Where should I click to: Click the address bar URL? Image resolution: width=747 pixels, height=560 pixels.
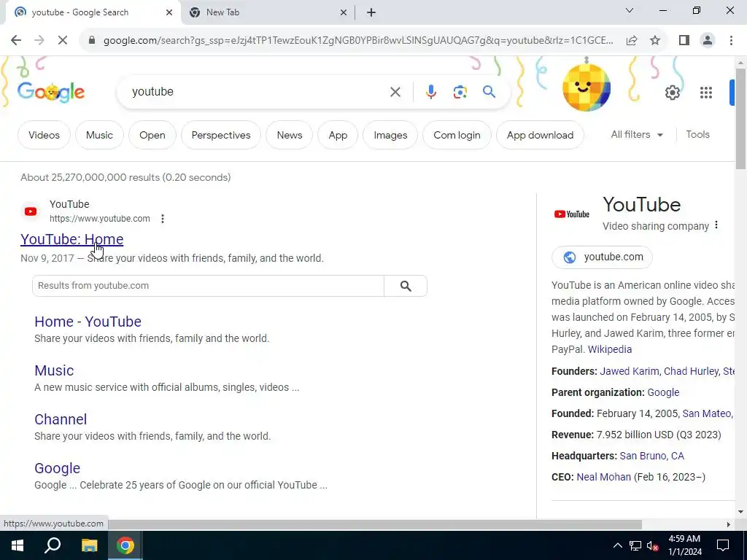[358, 41]
